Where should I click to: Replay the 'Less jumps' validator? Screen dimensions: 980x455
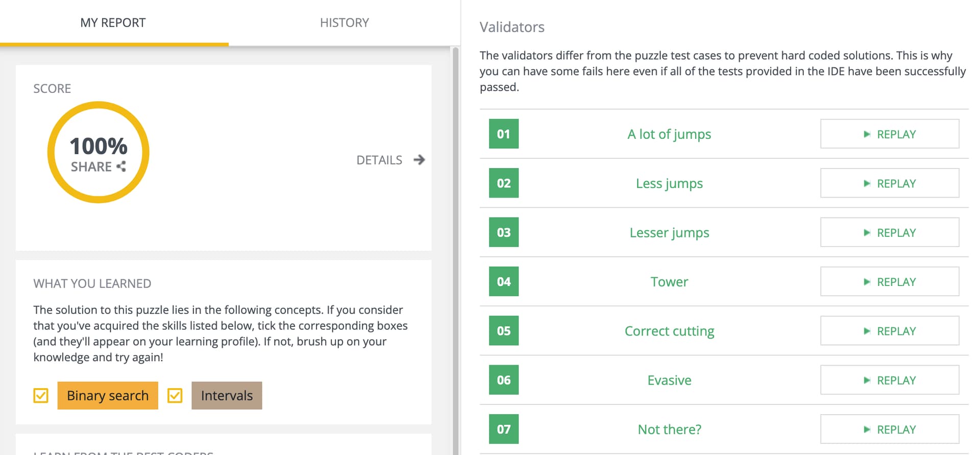[889, 183]
